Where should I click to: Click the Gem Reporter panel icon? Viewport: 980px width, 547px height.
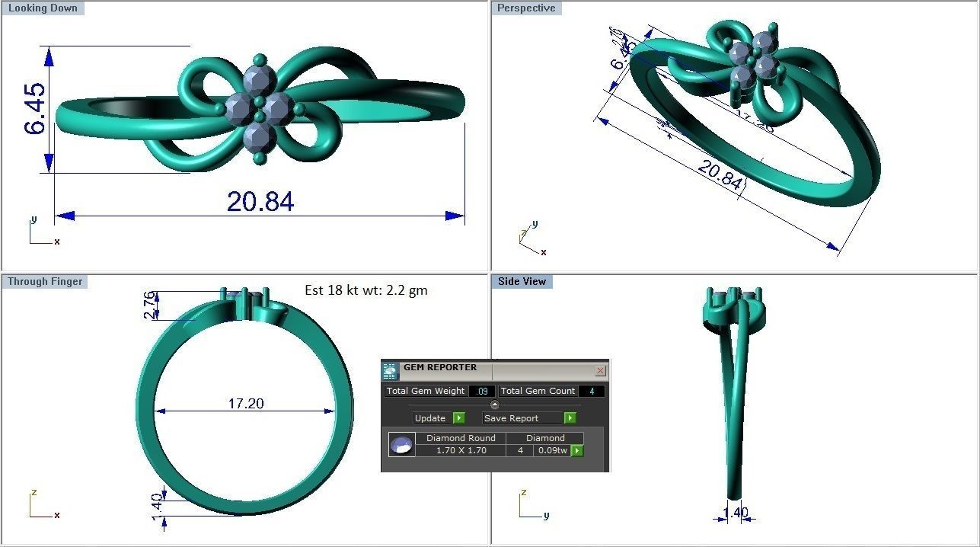pyautogui.click(x=390, y=371)
